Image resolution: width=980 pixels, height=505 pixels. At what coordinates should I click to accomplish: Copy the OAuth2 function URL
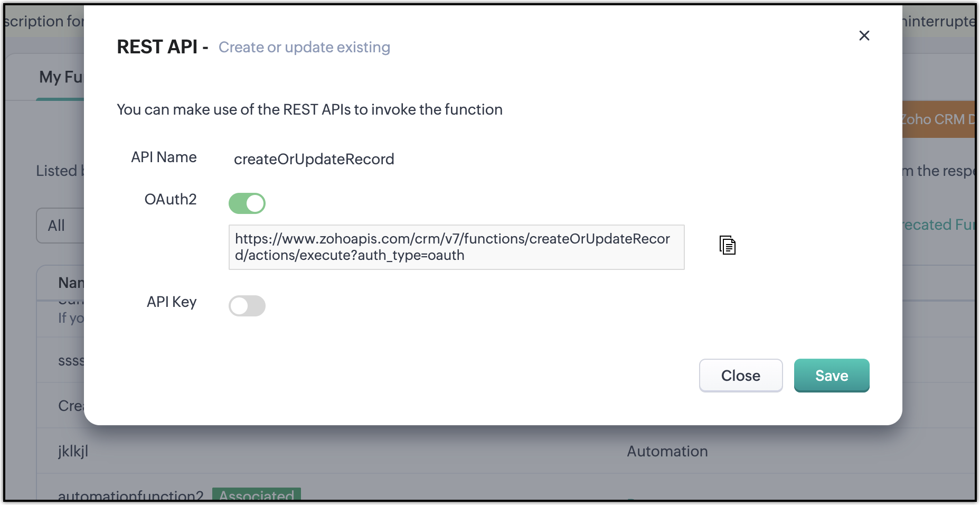pyautogui.click(x=728, y=245)
